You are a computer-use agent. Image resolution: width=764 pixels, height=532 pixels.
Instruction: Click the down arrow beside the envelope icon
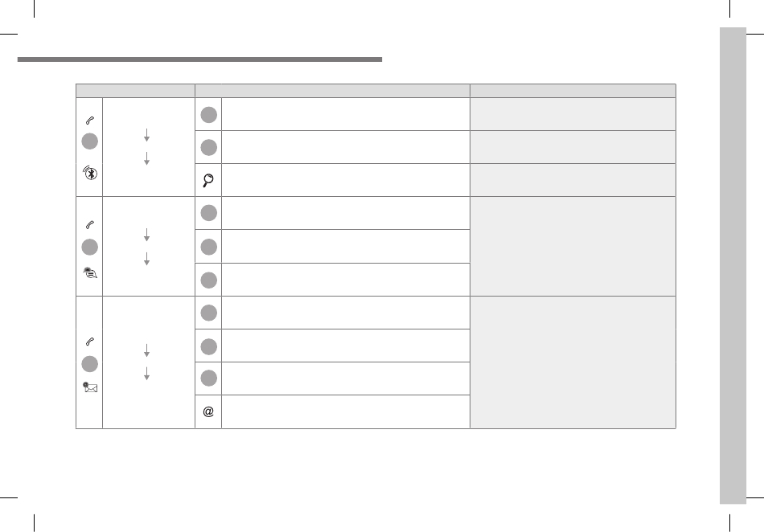[x=146, y=374]
